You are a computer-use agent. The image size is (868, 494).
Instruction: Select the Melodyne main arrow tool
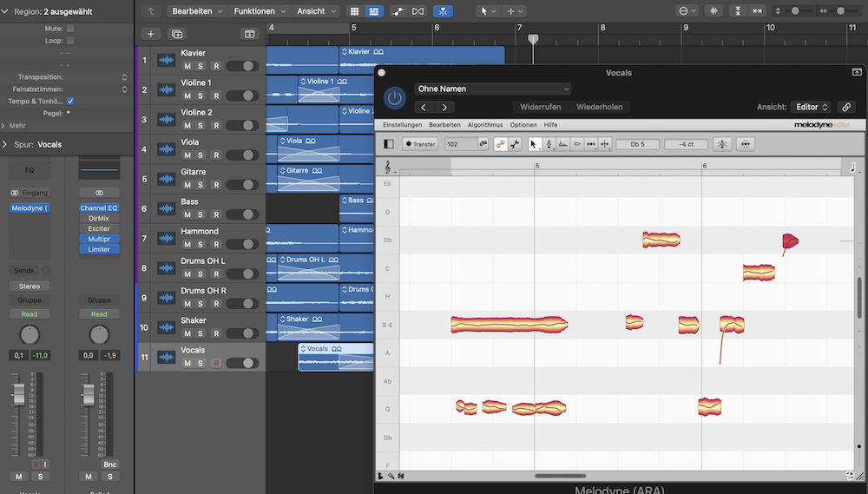point(535,144)
